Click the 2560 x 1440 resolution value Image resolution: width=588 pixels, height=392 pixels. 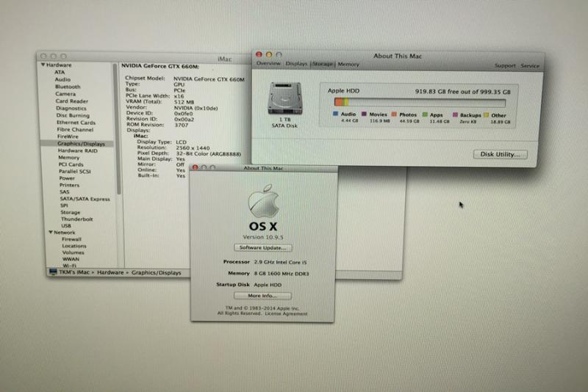point(193,148)
